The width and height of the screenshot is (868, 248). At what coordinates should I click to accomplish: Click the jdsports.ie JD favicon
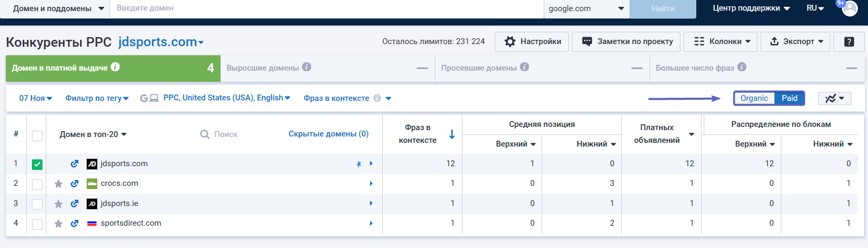(x=92, y=203)
